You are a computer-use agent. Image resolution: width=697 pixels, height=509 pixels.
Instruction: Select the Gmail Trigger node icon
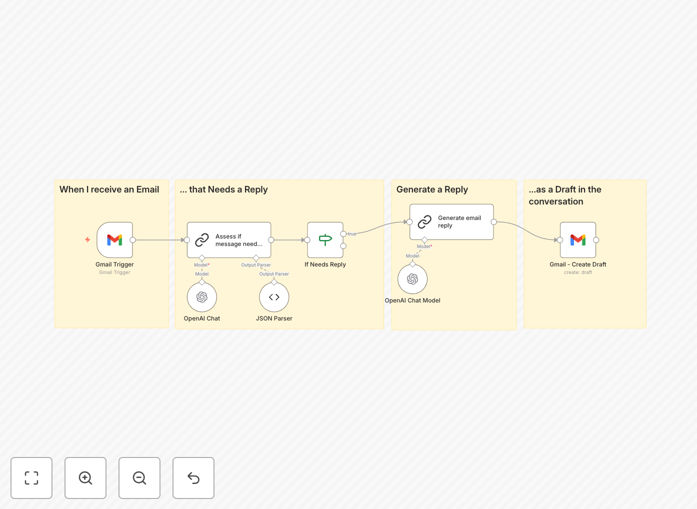click(x=115, y=240)
